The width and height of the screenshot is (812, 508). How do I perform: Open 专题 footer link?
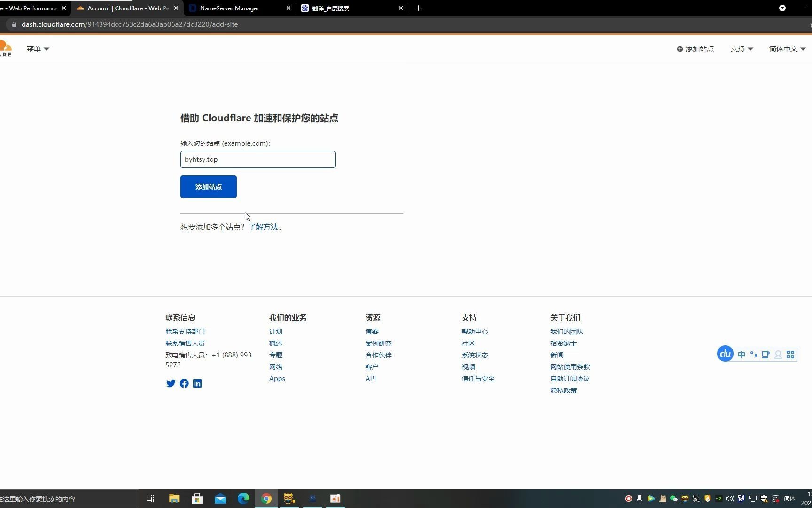pyautogui.click(x=276, y=355)
